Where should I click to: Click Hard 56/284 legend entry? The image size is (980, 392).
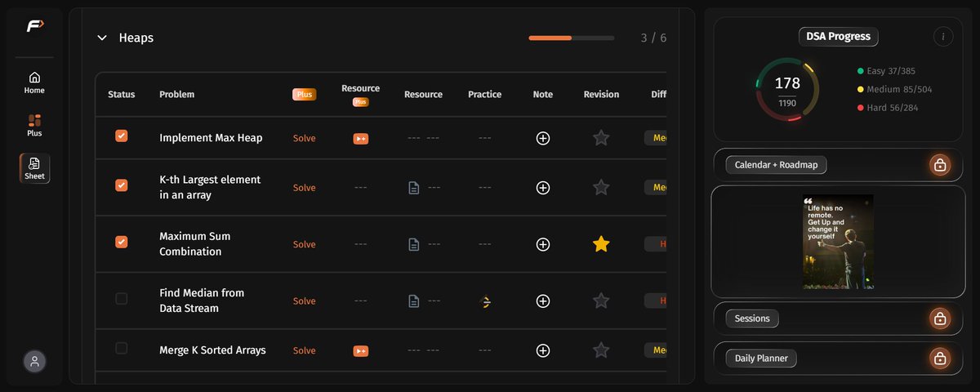pyautogui.click(x=887, y=108)
